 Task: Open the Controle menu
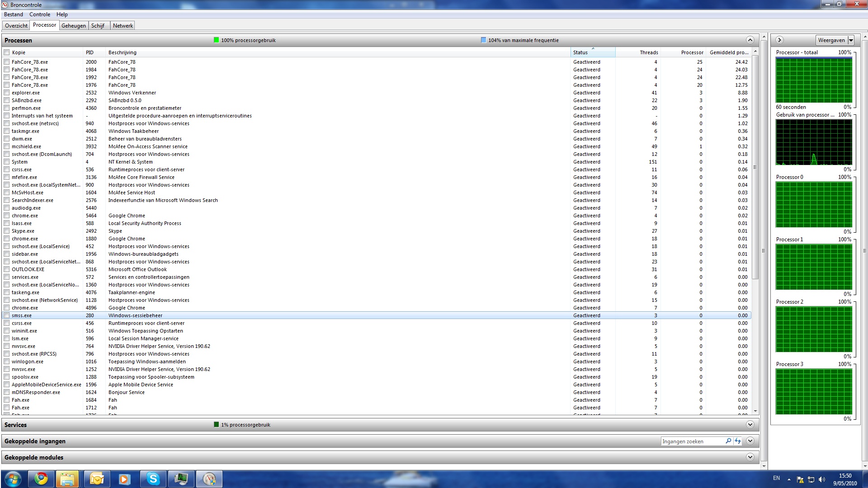coord(40,14)
